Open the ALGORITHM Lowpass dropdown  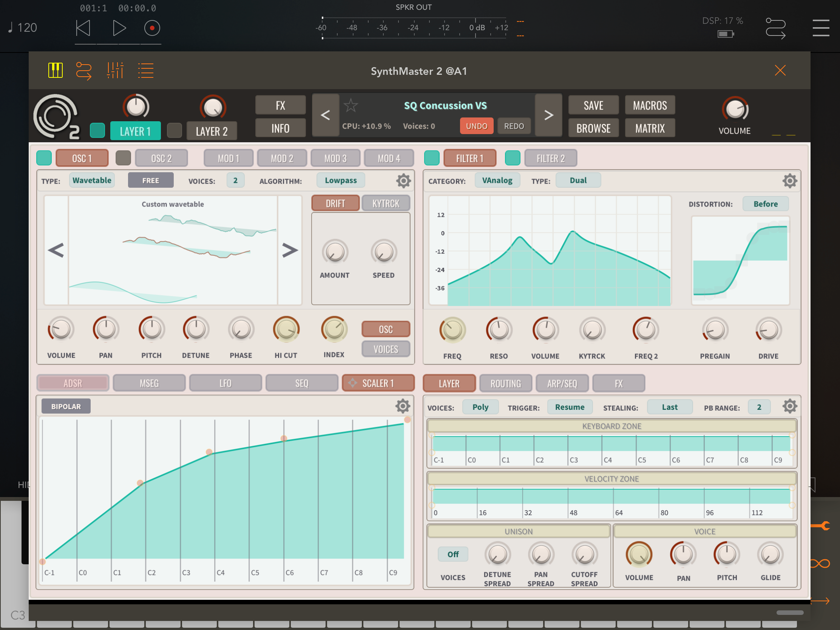pos(340,181)
